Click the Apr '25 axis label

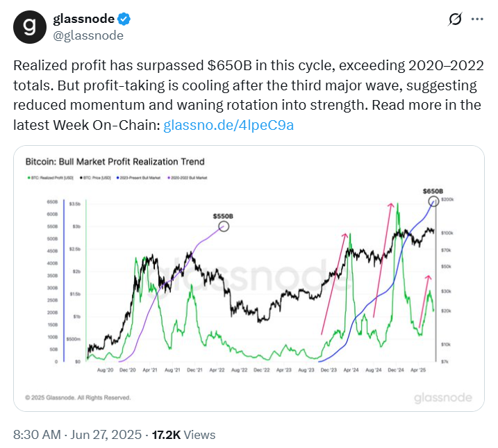click(418, 370)
